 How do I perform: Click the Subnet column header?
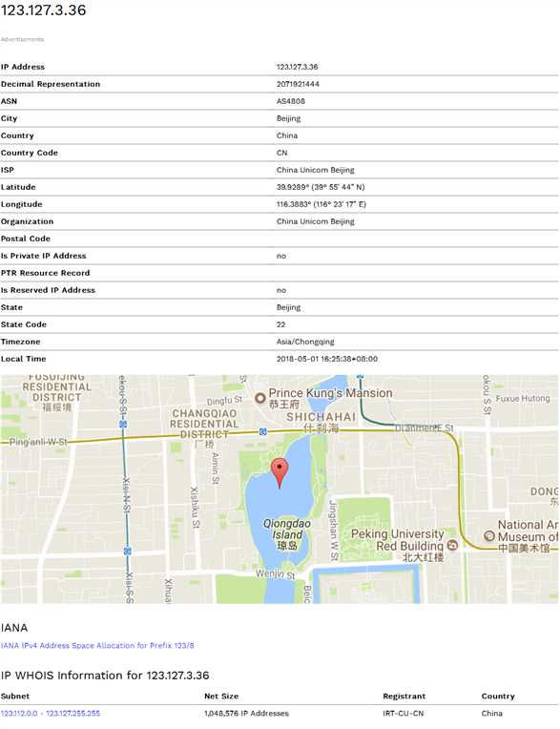pos(15,696)
